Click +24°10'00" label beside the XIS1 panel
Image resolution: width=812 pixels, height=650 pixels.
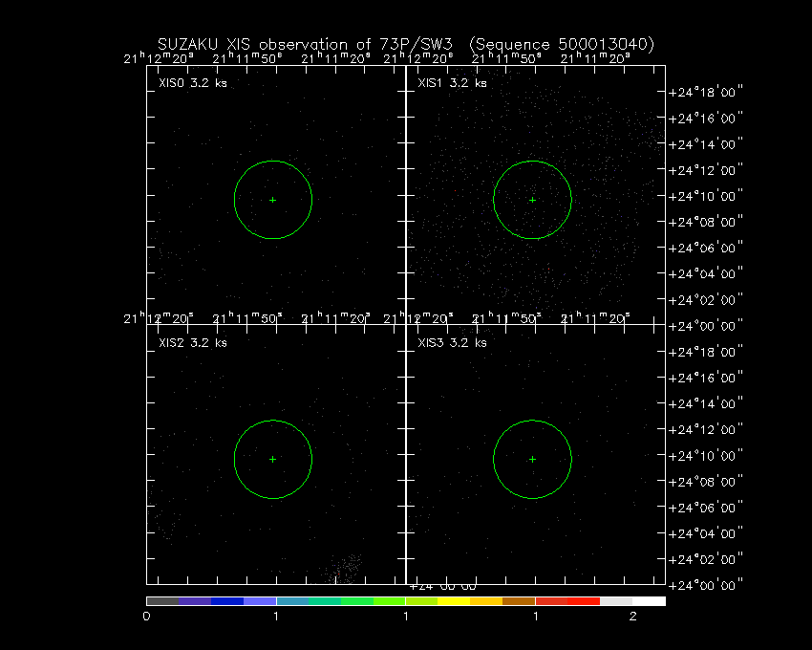[705, 196]
